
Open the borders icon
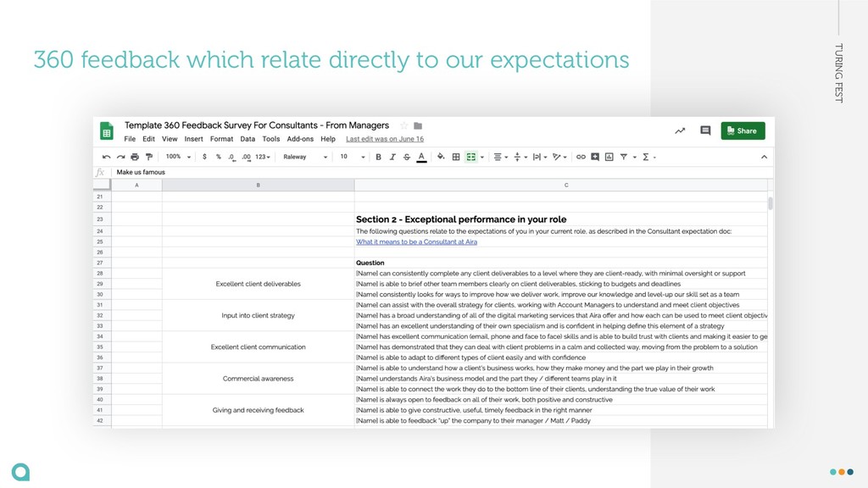[x=455, y=157]
